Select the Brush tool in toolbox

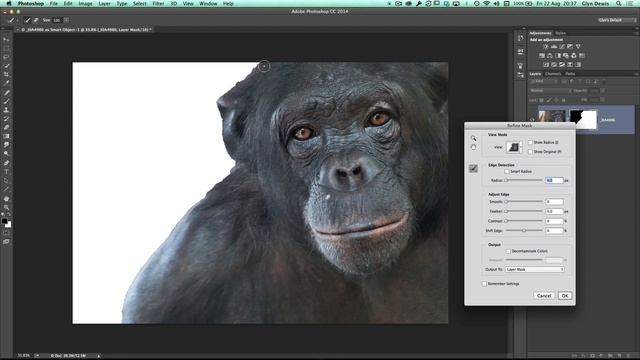tap(6, 101)
